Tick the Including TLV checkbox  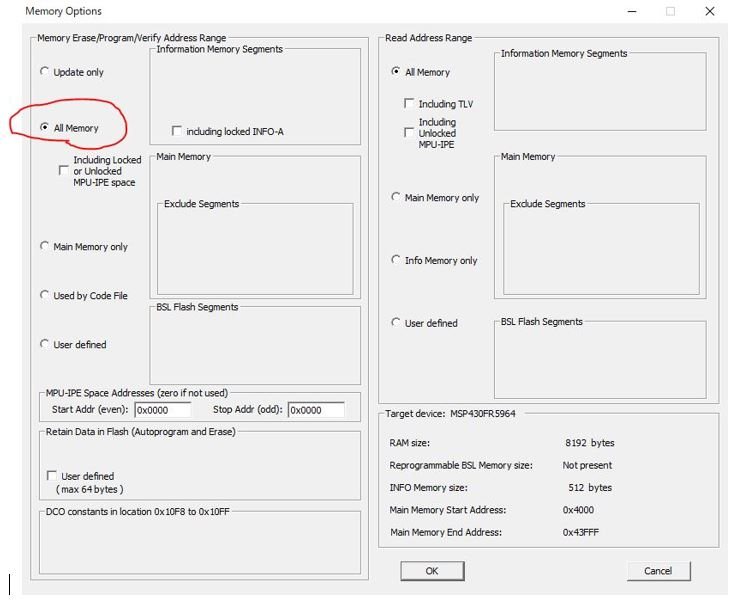[409, 103]
